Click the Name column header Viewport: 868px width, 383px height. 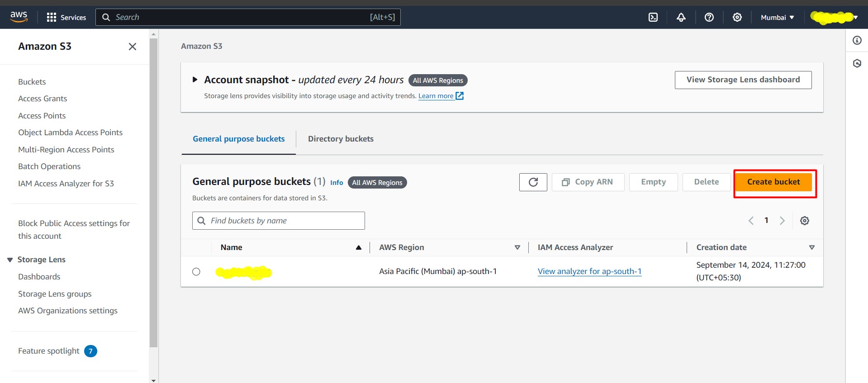[x=231, y=247]
